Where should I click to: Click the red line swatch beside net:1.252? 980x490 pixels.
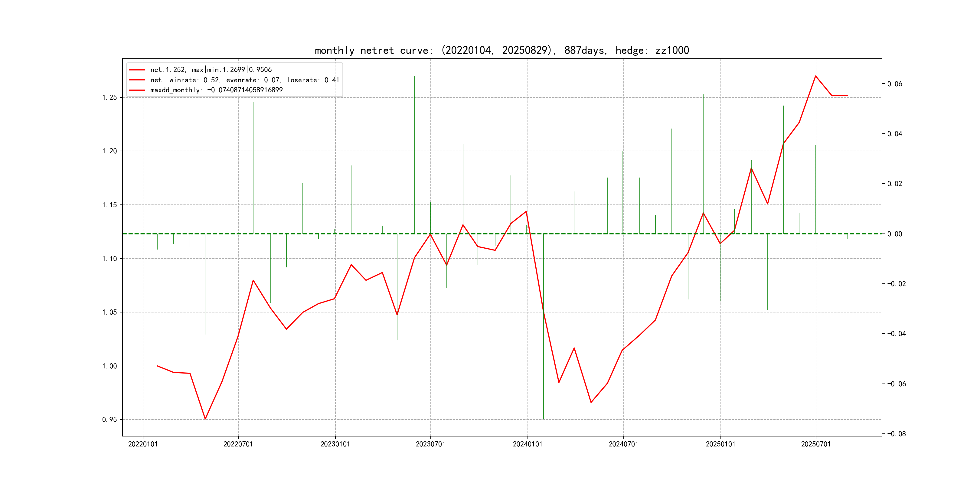137,70
